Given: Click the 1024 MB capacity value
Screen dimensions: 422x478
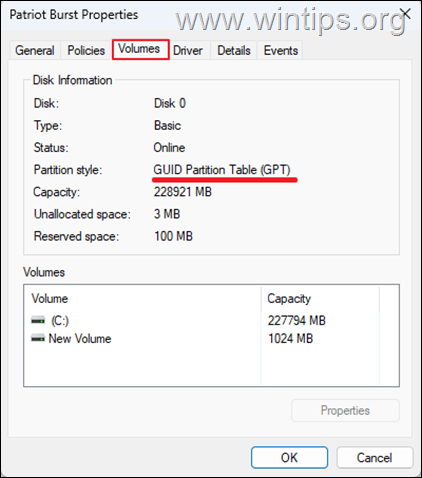Looking at the screenshot, I should (291, 339).
